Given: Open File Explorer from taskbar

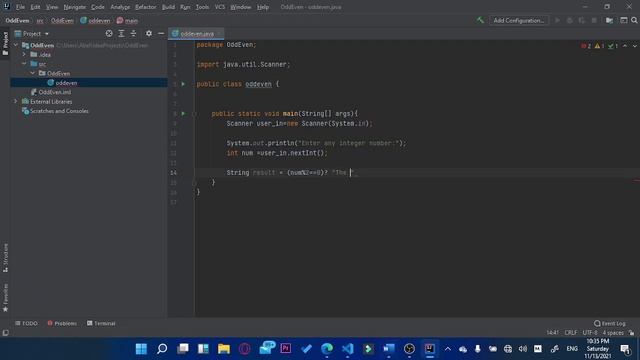Looking at the screenshot, I should [224, 349].
